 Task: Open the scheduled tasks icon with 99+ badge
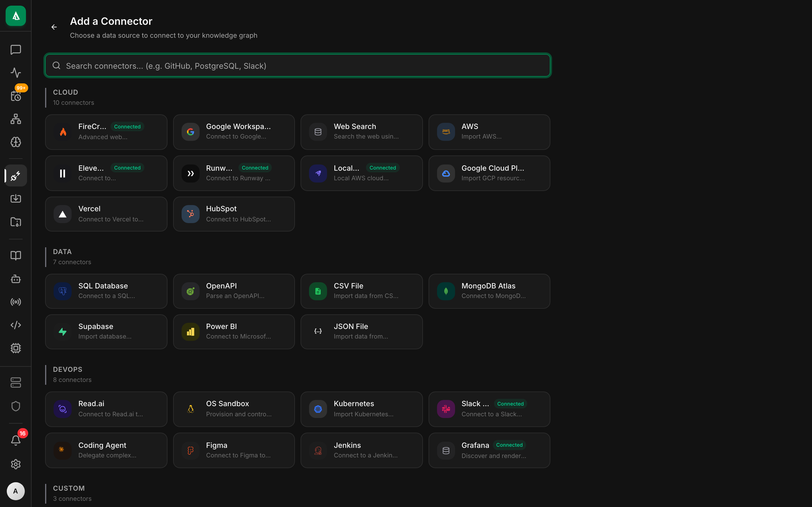[16, 96]
